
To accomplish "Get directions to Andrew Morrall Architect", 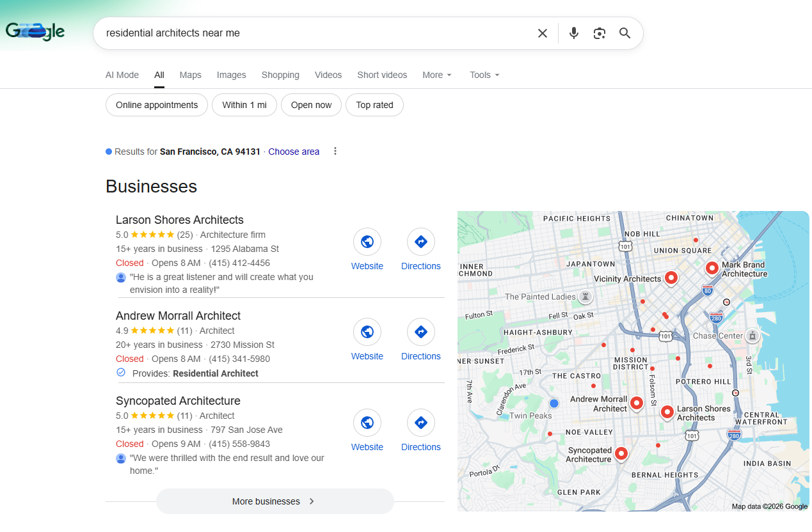I will point(420,332).
